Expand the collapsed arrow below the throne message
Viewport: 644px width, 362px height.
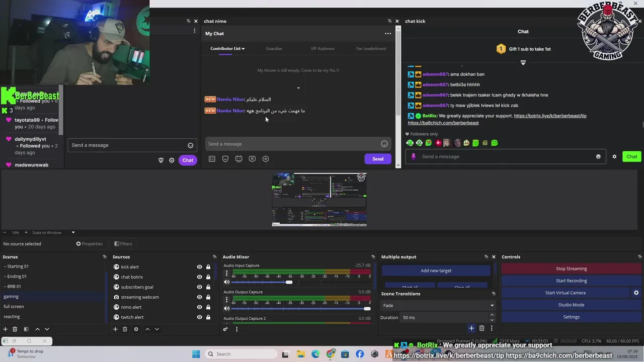pyautogui.click(x=298, y=88)
